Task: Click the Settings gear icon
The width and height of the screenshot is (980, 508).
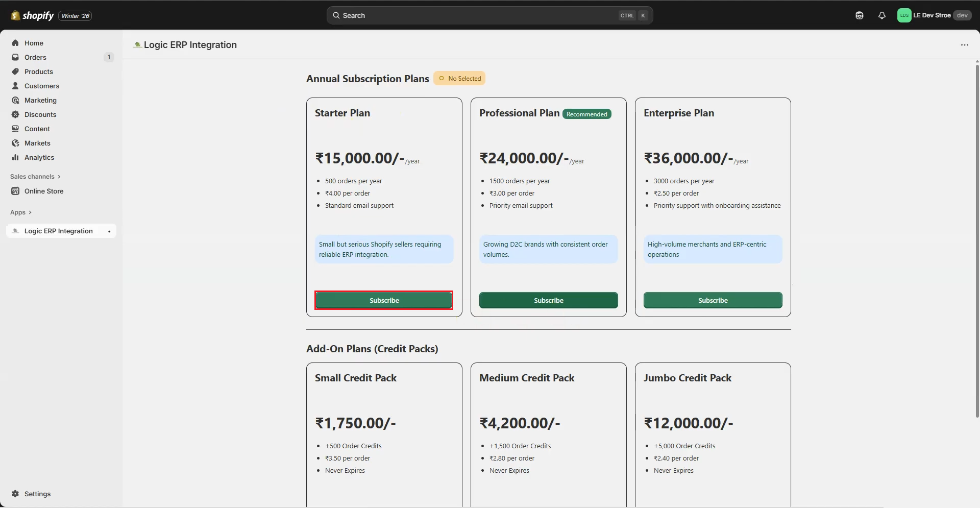Action: [x=15, y=494]
